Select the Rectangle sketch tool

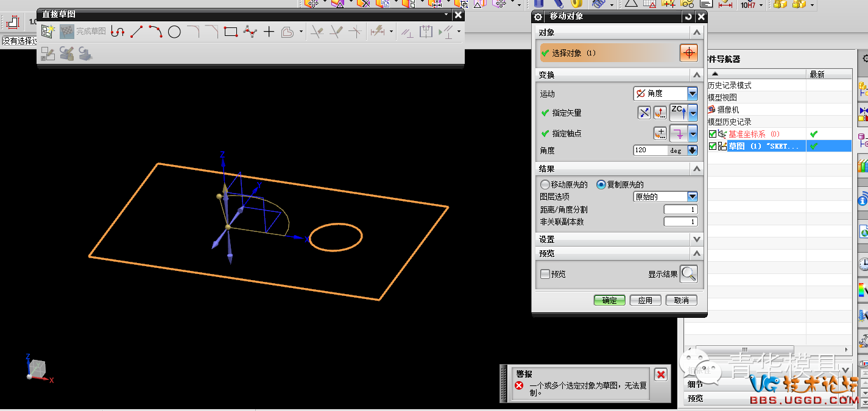(x=230, y=32)
